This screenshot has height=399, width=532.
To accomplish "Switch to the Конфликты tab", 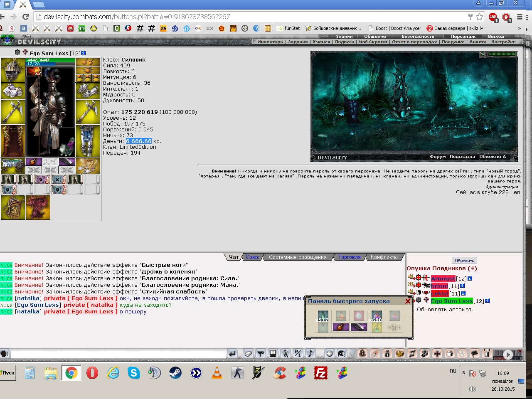I will point(384,257).
